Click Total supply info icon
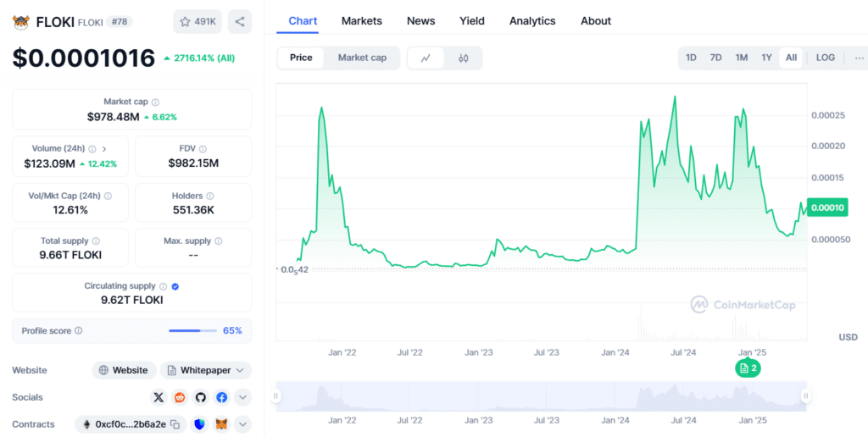868x437 pixels. pos(96,241)
